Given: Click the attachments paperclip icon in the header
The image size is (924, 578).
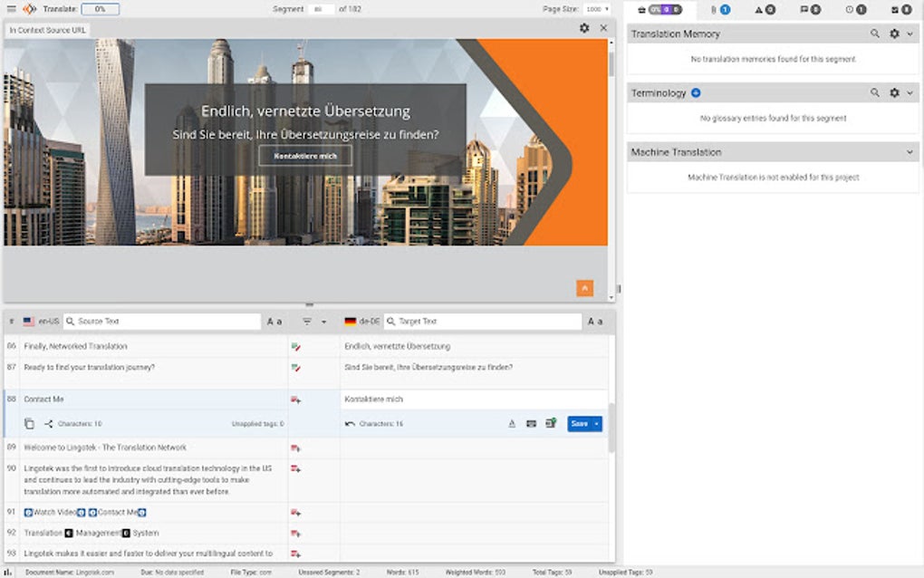Looking at the screenshot, I should tap(714, 10).
